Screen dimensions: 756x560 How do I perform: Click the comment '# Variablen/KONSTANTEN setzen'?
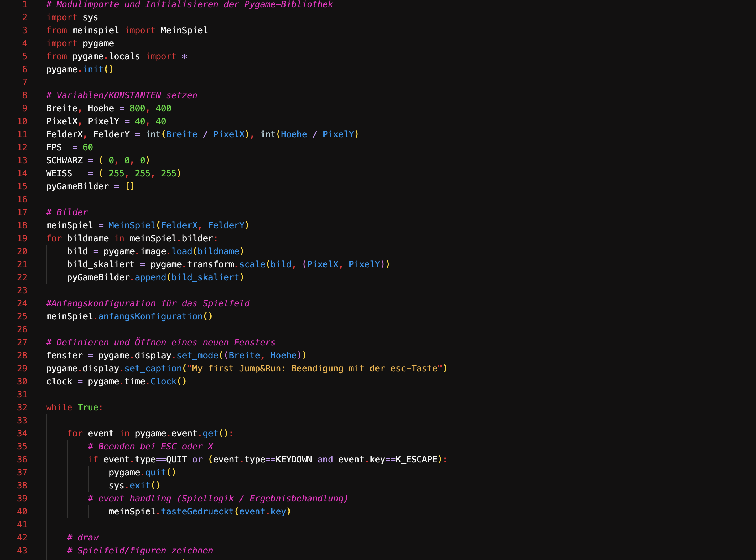(x=122, y=95)
